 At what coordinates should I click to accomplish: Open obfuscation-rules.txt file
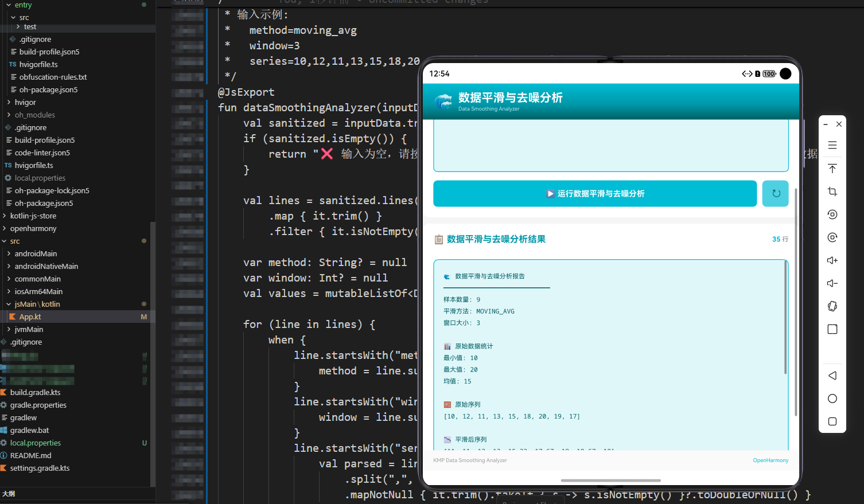tap(53, 77)
